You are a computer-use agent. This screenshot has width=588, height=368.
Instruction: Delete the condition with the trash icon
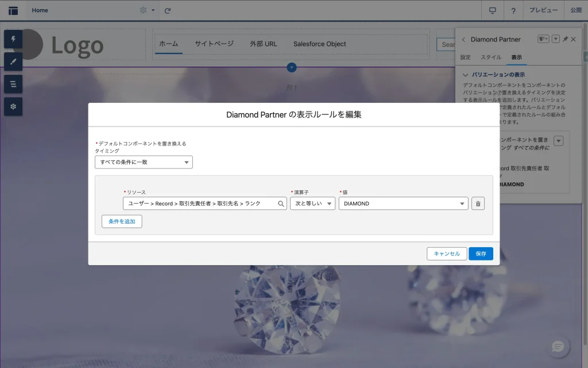[478, 204]
